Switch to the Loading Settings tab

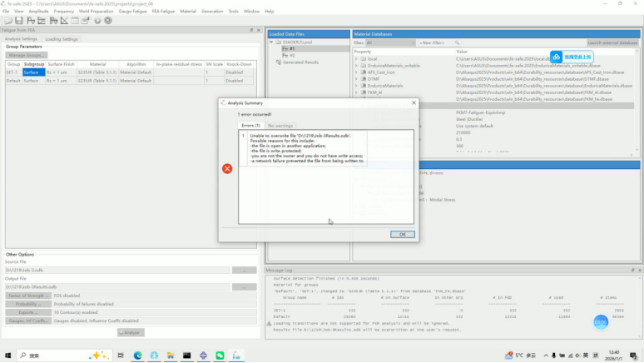point(62,39)
